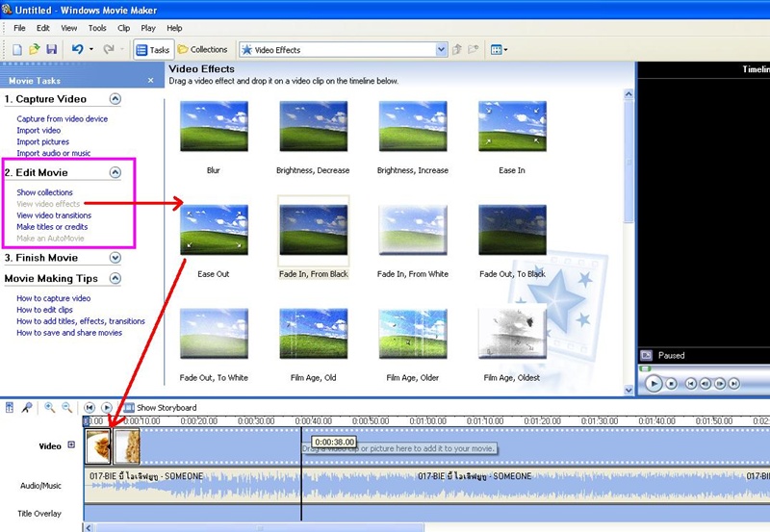Screen dimensions: 770x532
Task: Close the Movie Tasks pane
Action: pyautogui.click(x=151, y=81)
